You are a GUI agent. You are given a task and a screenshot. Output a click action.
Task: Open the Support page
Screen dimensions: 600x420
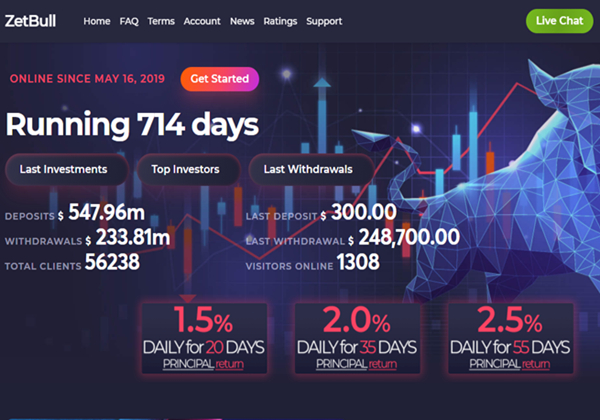(x=324, y=21)
